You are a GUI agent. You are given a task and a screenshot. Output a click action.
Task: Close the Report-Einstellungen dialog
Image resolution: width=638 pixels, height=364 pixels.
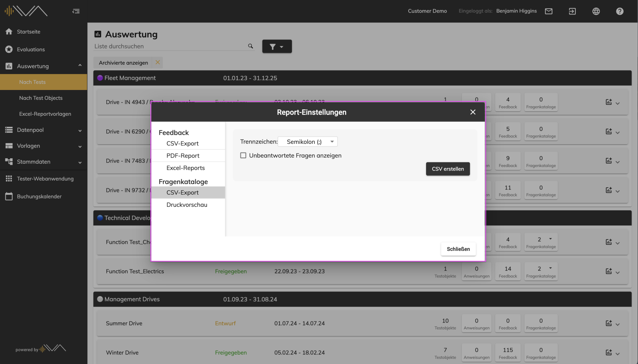point(473,112)
